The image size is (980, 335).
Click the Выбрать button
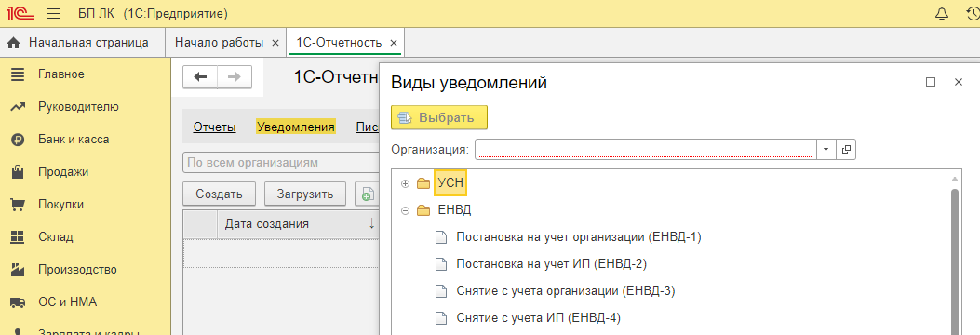[x=438, y=117]
